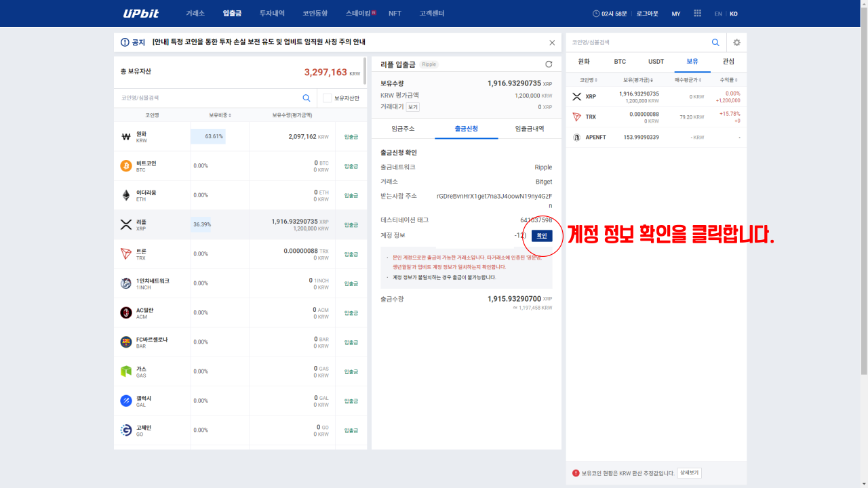Click 입출금 button in the 비트코인 row

click(x=351, y=166)
